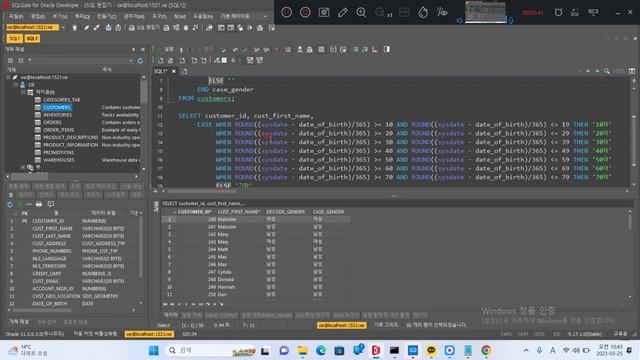
Task: Select the ORDER_ITEMS table
Action: 59,130
